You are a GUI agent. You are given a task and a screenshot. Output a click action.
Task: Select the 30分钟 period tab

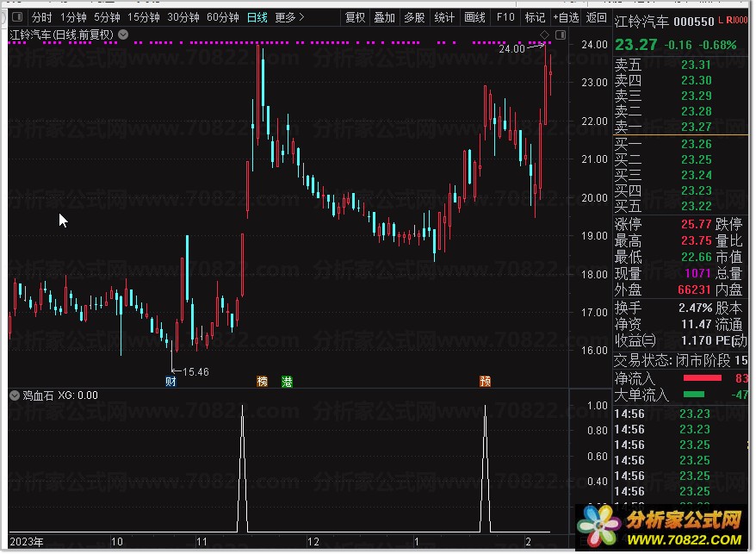(183, 18)
